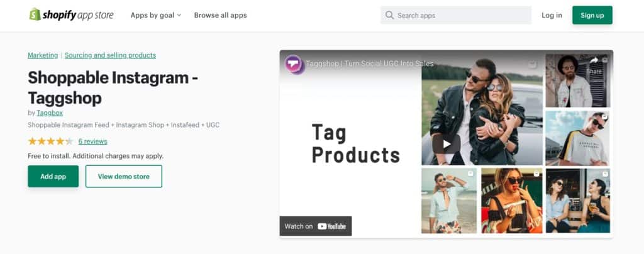Viewport: 644px width, 254px height.
Task: Open the 6 reviews link
Action: coord(93,141)
